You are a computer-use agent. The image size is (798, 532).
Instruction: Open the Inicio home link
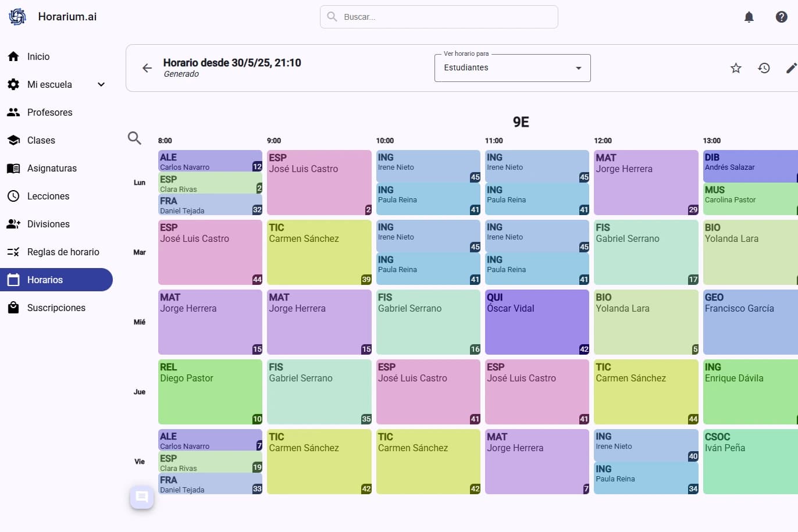coord(38,56)
